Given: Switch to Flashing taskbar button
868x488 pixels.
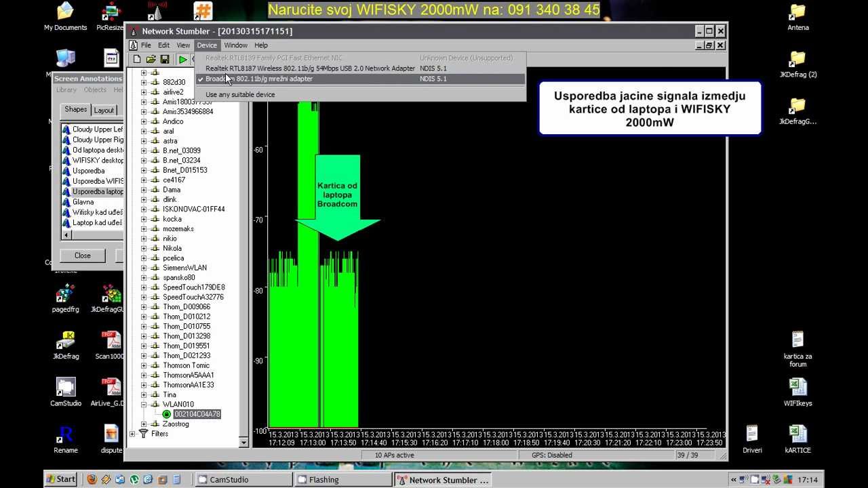Looking at the screenshot, I should pos(343,480).
